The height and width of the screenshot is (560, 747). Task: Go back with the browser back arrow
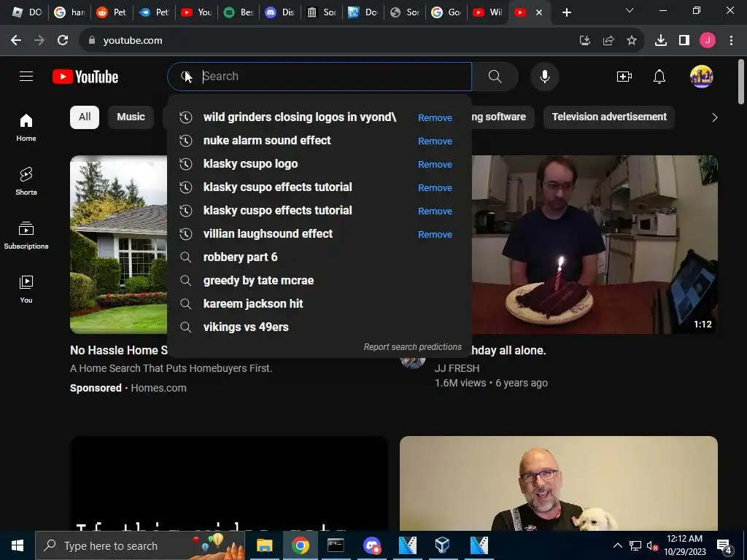[16, 41]
